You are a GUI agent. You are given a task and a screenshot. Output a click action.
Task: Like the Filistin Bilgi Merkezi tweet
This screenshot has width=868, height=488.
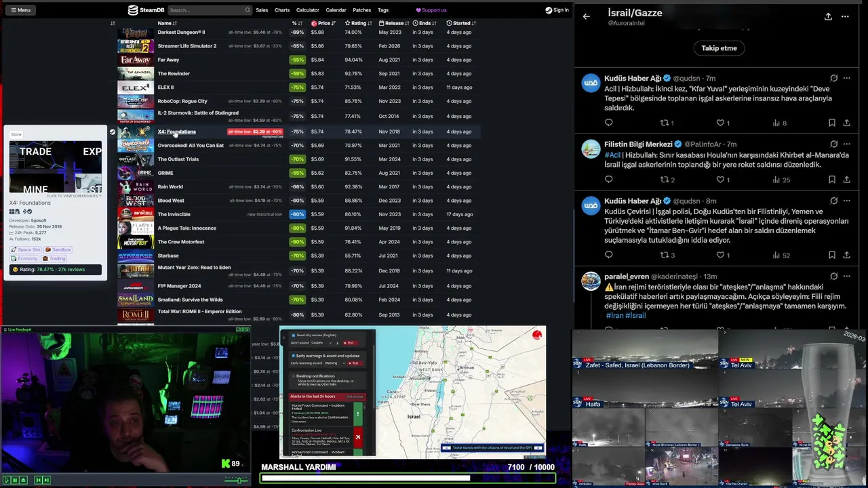click(723, 180)
